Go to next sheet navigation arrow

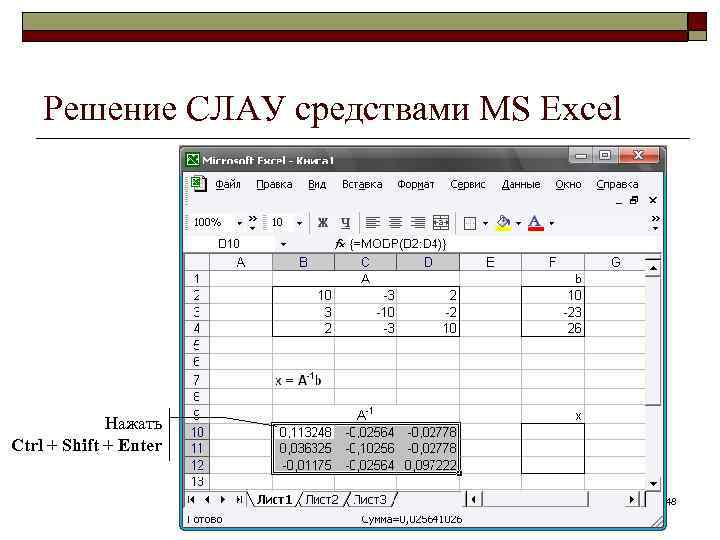click(x=223, y=500)
